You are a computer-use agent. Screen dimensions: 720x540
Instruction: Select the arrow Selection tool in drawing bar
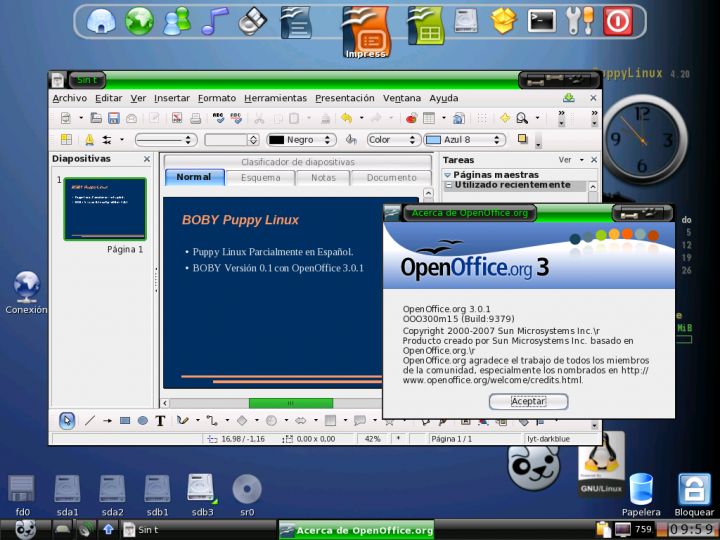(x=67, y=420)
